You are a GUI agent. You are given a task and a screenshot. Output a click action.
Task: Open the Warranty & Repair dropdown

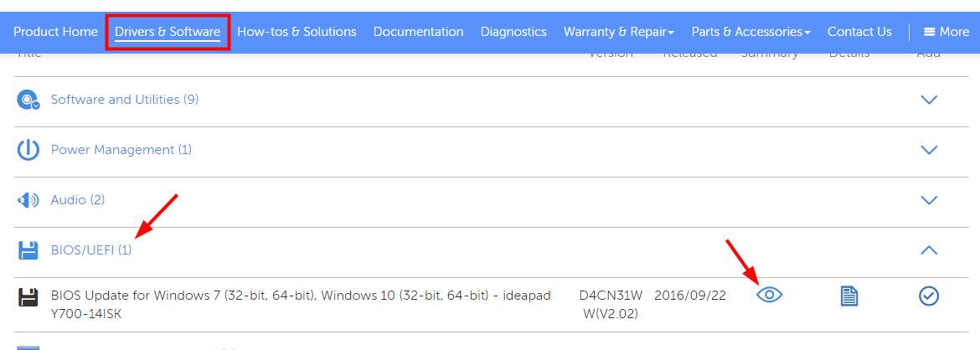[x=619, y=31]
